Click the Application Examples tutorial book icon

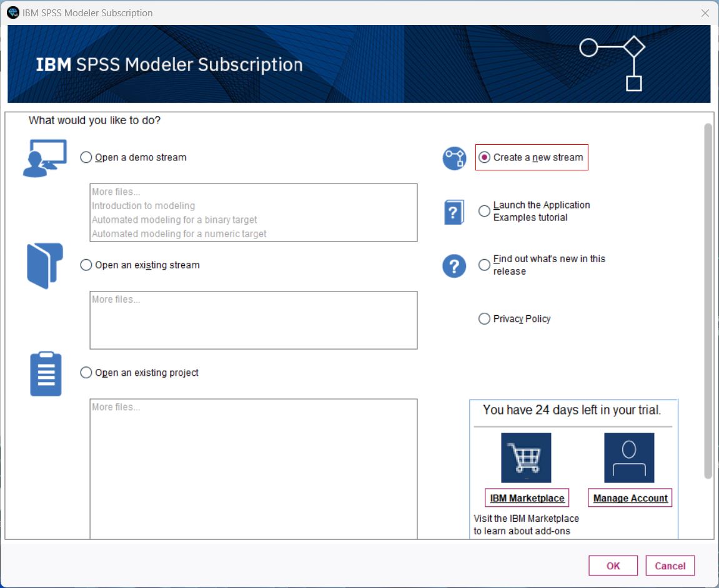click(454, 212)
